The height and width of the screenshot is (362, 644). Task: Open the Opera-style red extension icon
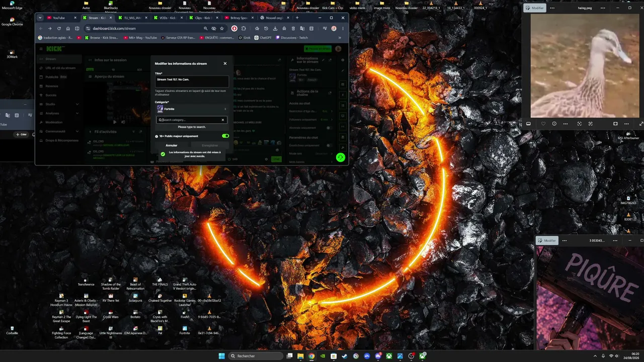pyautogui.click(x=234, y=29)
